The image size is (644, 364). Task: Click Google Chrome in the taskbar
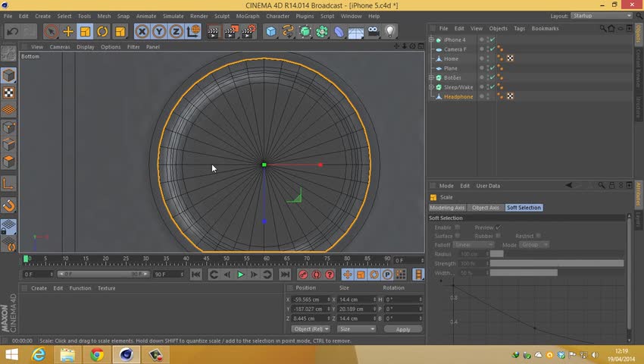pyautogui.click(x=97, y=354)
